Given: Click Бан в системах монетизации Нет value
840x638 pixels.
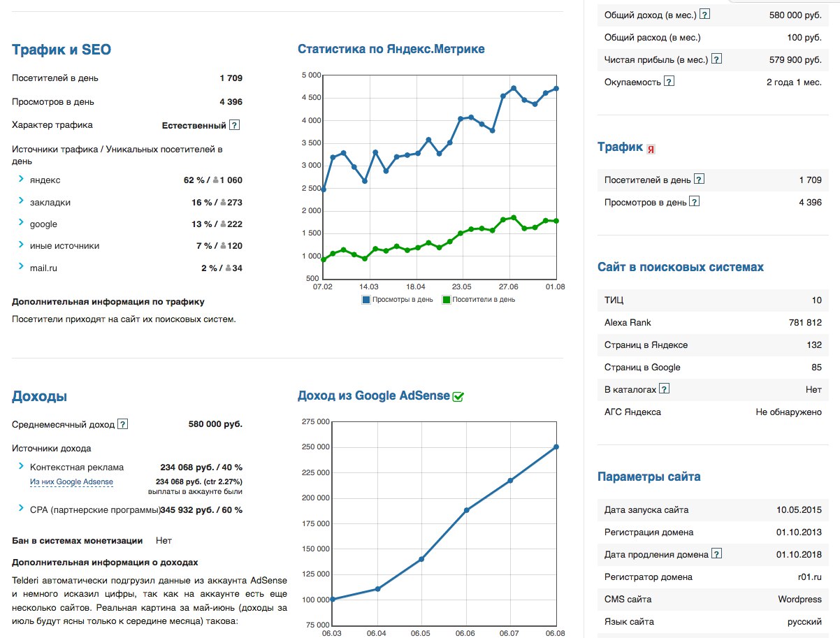Looking at the screenshot, I should (x=164, y=541).
